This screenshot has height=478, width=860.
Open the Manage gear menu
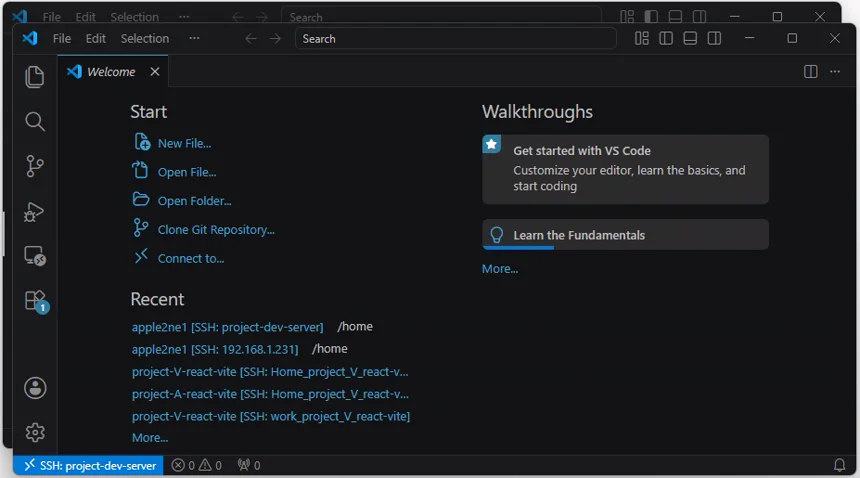tap(35, 433)
